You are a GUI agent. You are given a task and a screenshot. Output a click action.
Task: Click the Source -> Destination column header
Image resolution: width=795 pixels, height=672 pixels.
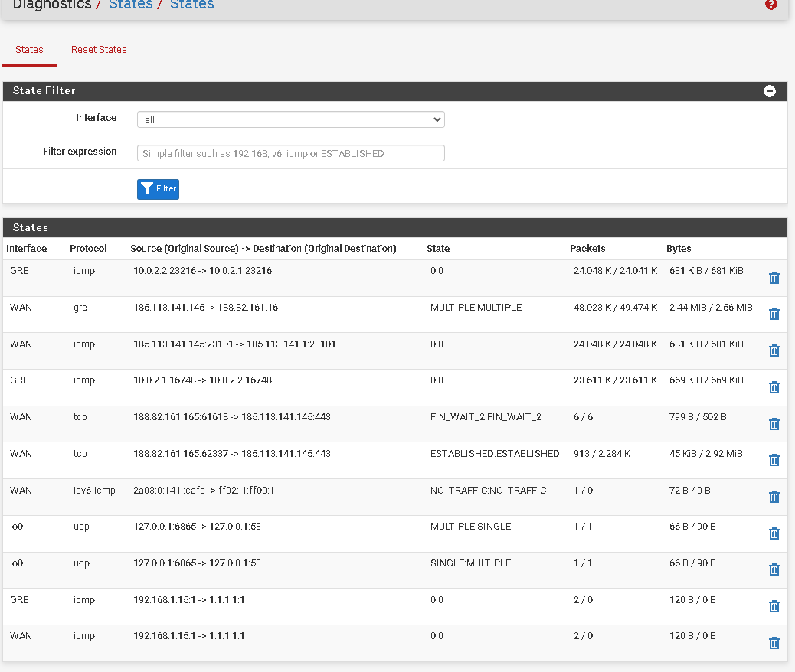[x=263, y=248]
